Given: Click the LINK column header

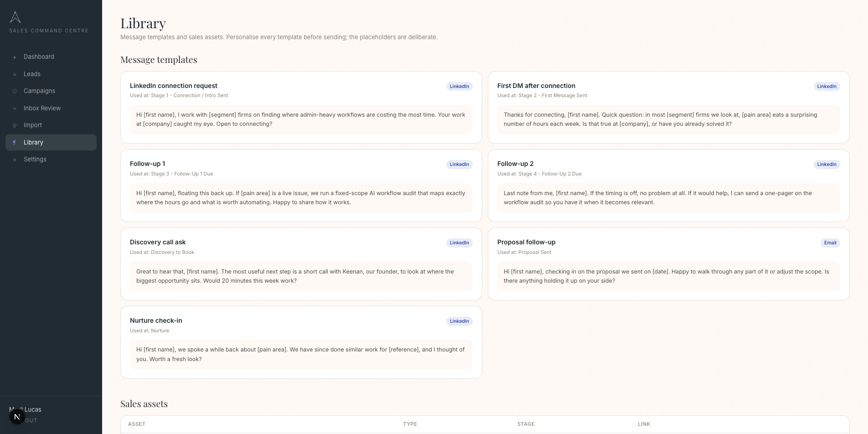Looking at the screenshot, I should tap(644, 424).
